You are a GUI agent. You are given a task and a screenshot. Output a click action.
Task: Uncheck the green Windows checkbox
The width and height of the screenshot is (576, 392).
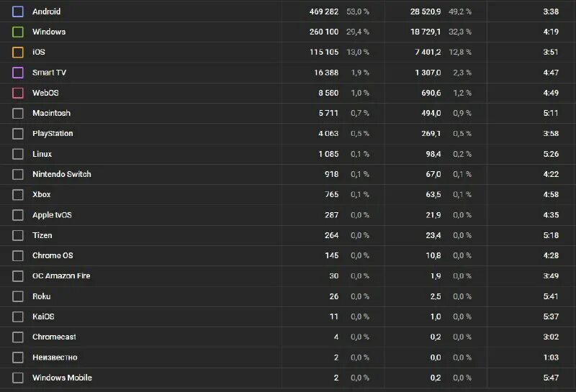pyautogui.click(x=17, y=32)
